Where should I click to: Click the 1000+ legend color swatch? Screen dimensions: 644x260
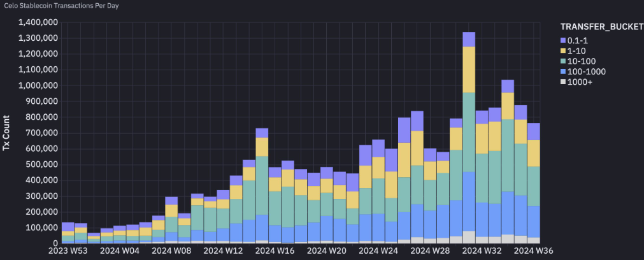[x=563, y=83]
